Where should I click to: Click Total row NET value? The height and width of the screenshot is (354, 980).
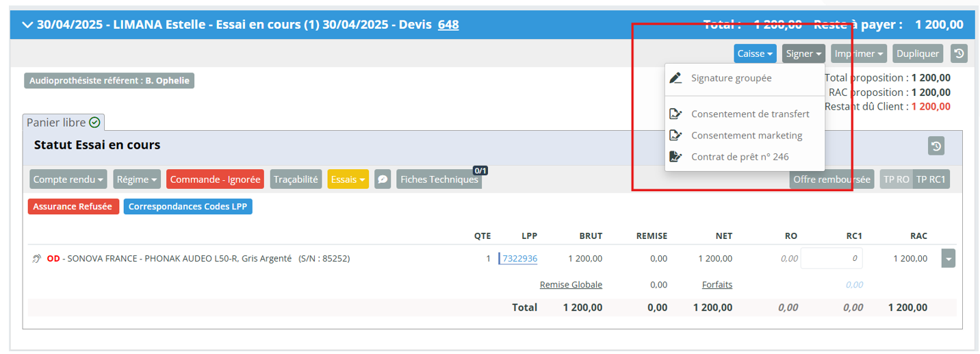[x=712, y=308]
